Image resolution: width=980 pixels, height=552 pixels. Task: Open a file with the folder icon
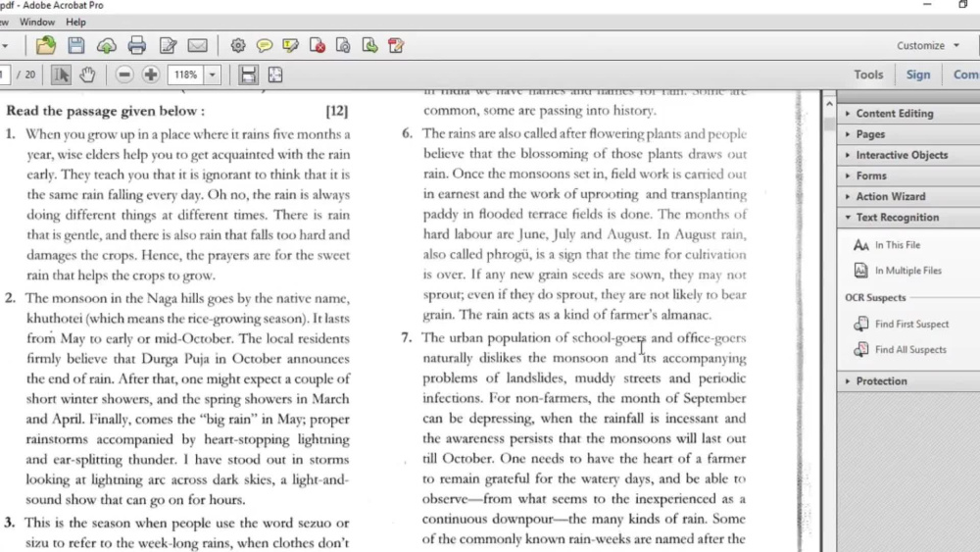tap(46, 45)
